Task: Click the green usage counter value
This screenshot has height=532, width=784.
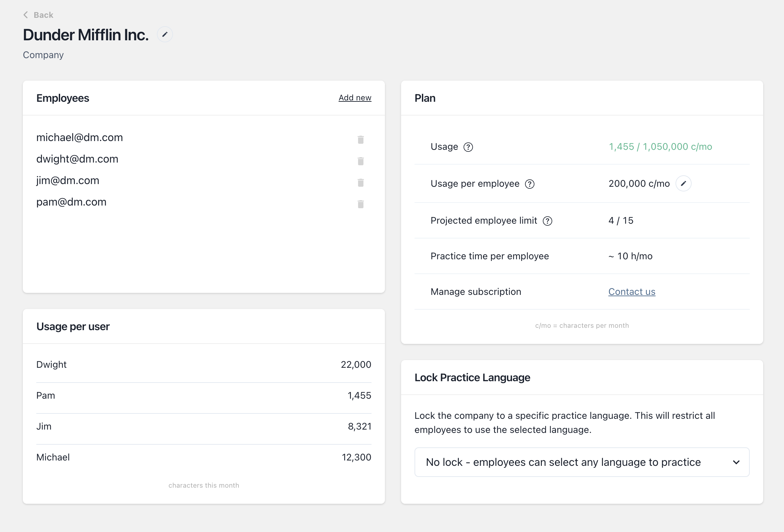Action: (x=660, y=147)
